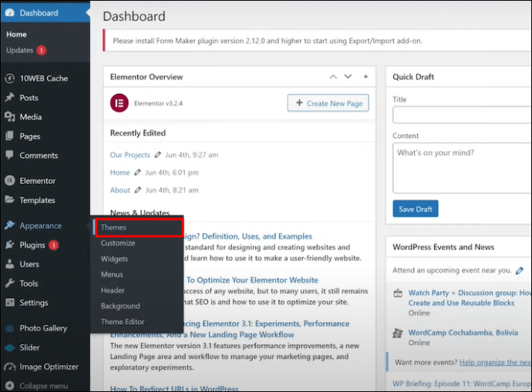This screenshot has width=532, height=392.
Task: Click the Collapse menu arrow icon
Action: tap(10, 386)
